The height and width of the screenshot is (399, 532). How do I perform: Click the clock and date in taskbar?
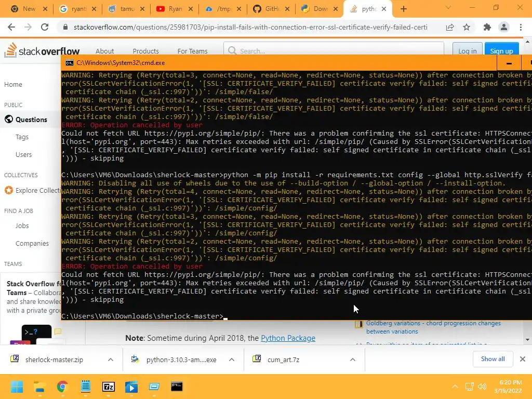click(x=508, y=387)
